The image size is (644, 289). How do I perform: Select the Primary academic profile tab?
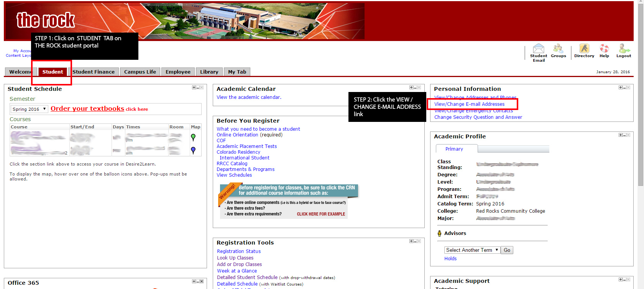click(x=454, y=149)
